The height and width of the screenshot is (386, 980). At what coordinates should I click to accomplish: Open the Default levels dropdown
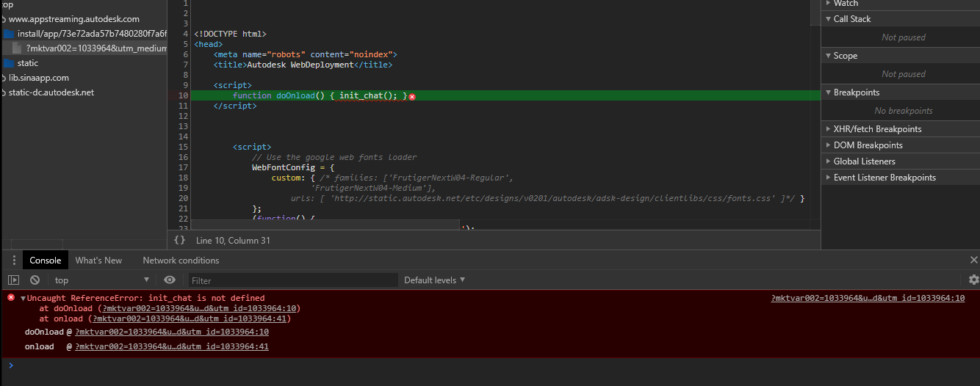[434, 280]
